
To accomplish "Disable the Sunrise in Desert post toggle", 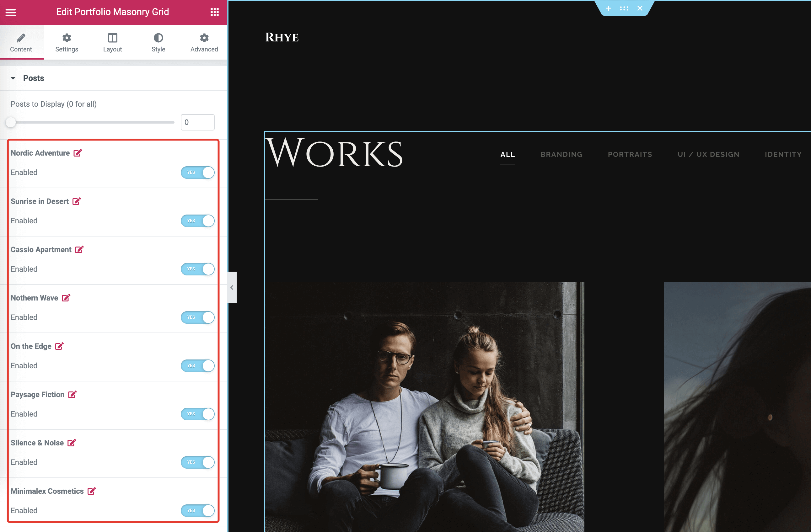I will [x=198, y=221].
